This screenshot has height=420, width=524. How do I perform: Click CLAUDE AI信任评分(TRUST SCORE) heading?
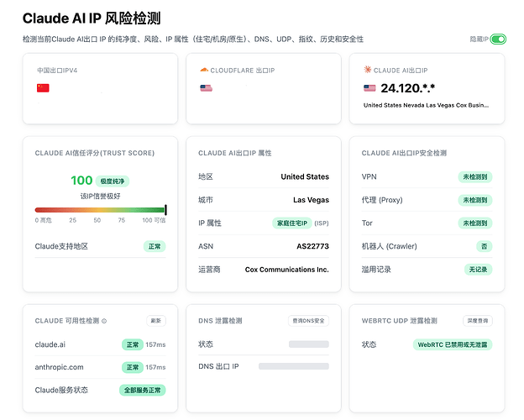point(95,153)
